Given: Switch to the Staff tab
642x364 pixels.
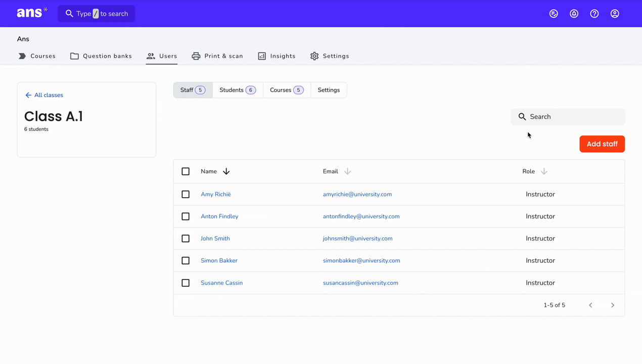Looking at the screenshot, I should pyautogui.click(x=193, y=90).
